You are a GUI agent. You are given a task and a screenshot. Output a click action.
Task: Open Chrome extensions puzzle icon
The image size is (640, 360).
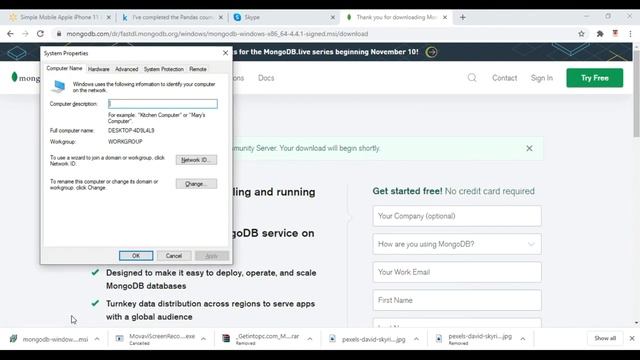600,34
